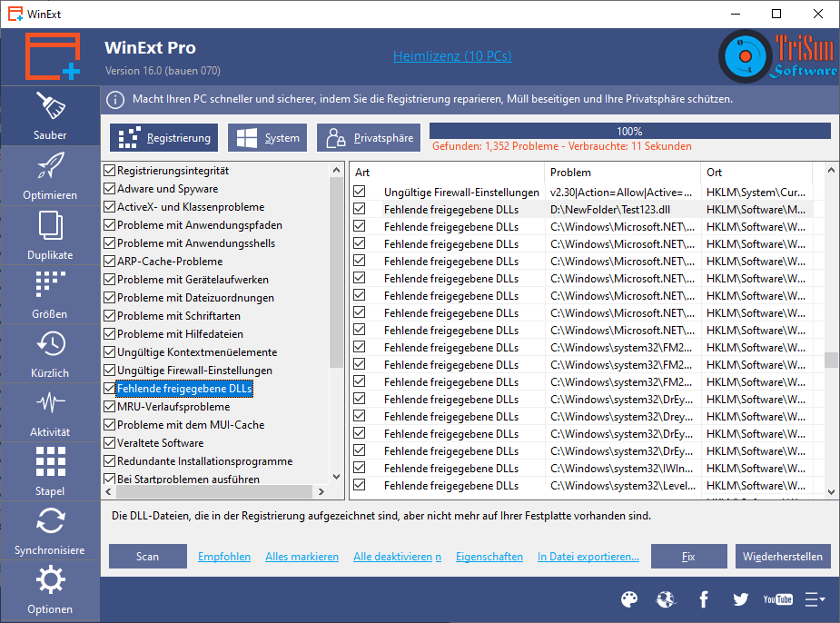Click the Heimlizenz (10 PCs) link

[x=452, y=56]
